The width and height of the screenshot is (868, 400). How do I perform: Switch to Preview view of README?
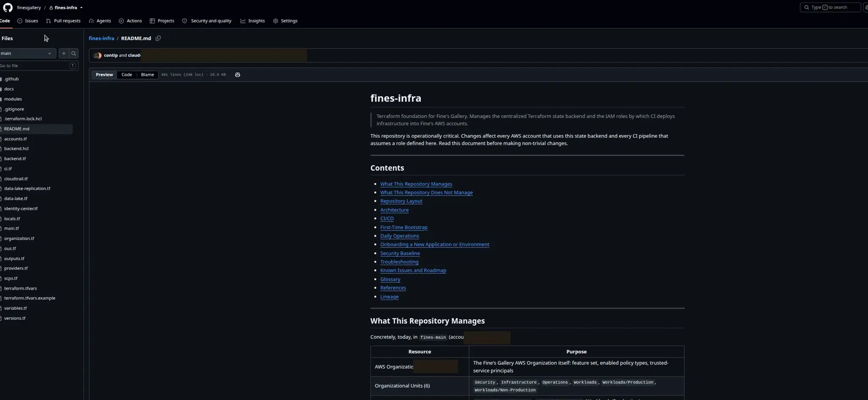(104, 75)
